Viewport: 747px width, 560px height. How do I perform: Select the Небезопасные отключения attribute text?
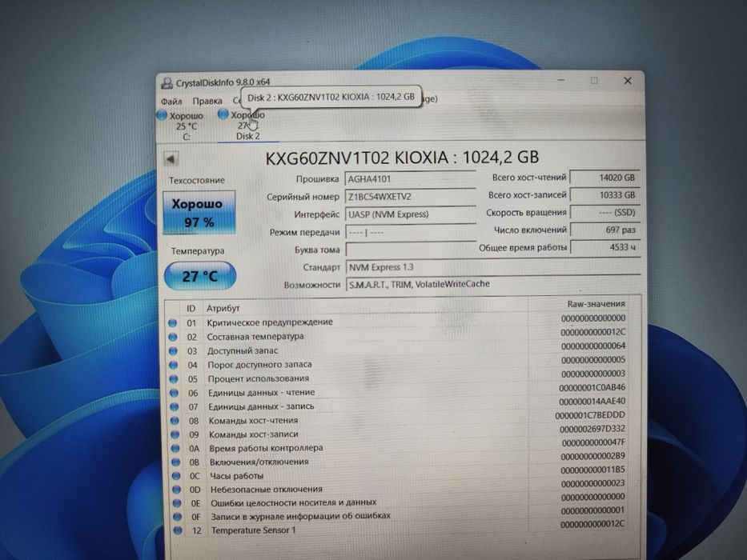pos(267,490)
